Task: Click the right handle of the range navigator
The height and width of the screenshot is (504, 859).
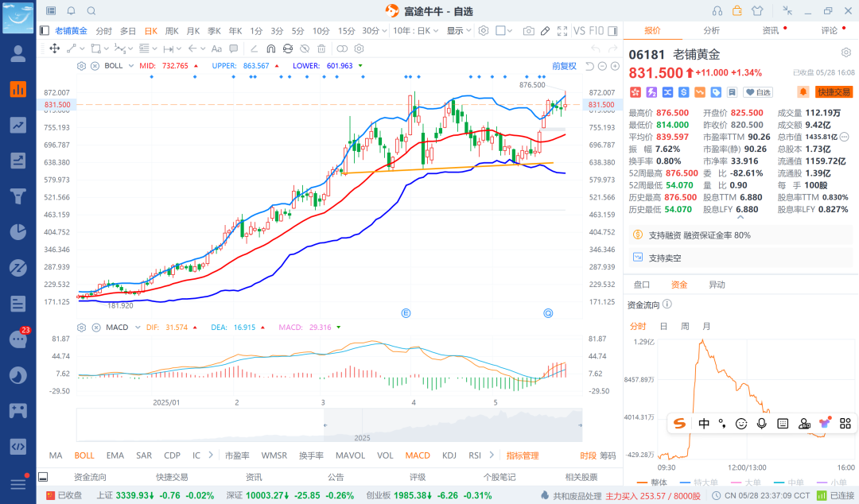Action: click(580, 425)
